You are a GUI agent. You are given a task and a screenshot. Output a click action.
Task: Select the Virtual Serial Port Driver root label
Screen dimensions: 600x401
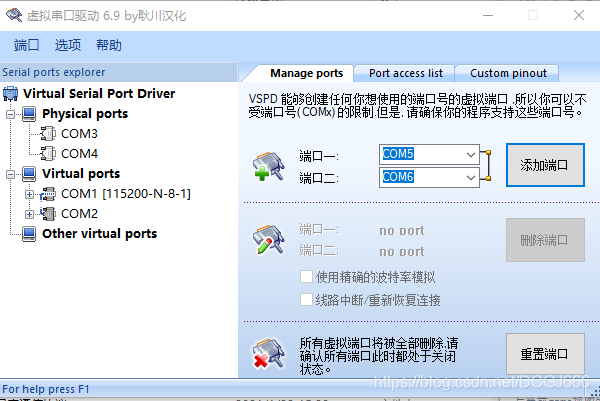(x=99, y=94)
